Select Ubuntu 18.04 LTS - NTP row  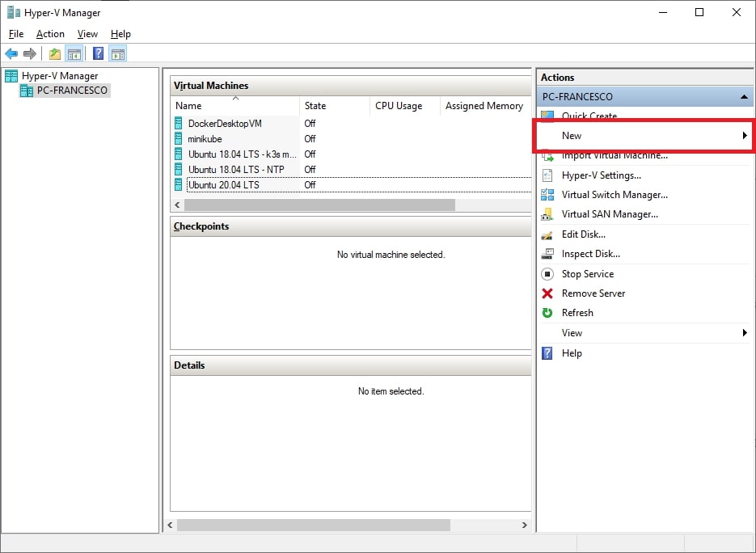[x=352, y=169]
